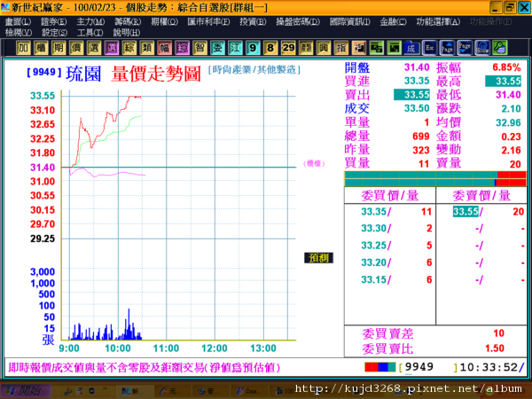
Task: Click the highlighted 最高 price 33.55
Action: coord(503,81)
